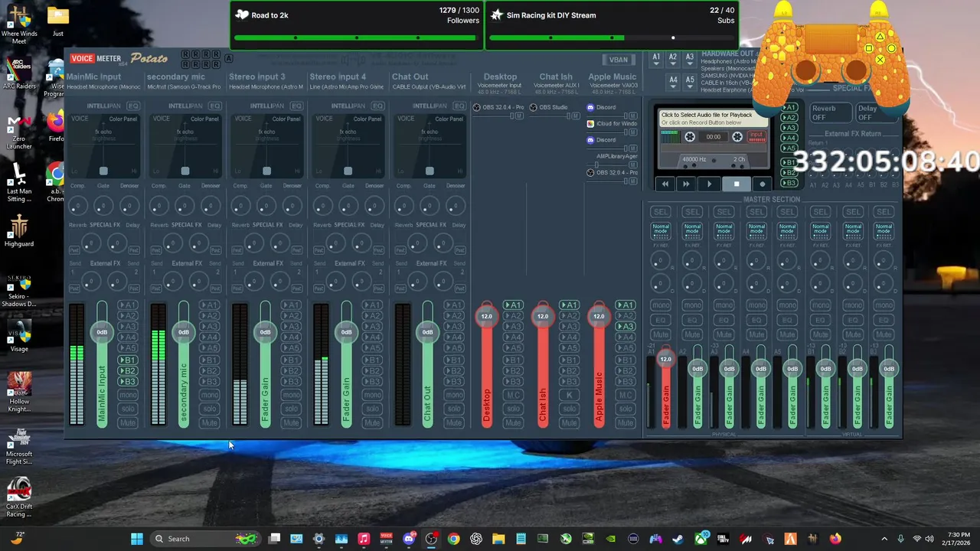Click the cassette 'input' indicator button
The height and width of the screenshot is (551, 980).
(x=756, y=136)
